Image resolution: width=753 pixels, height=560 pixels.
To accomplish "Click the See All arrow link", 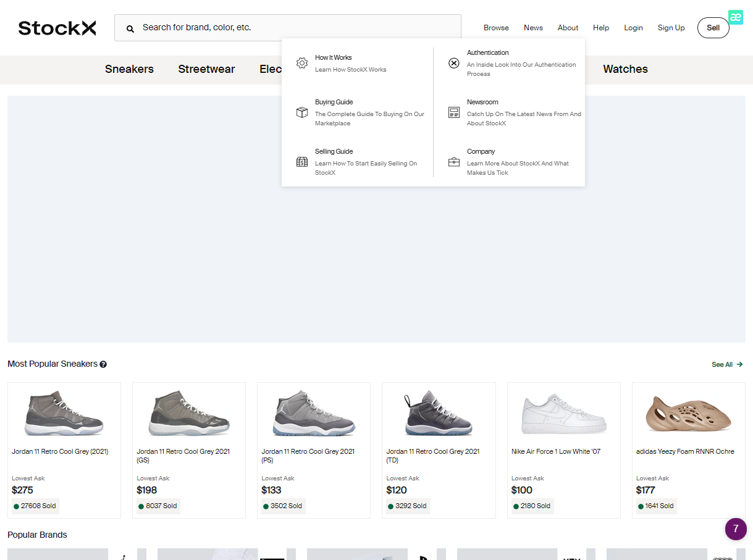I will coord(727,364).
